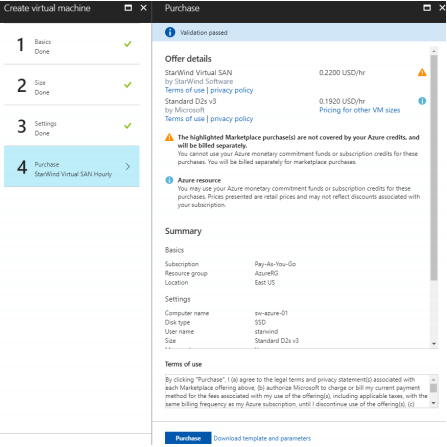Click the Offer details heading
447x447 pixels.
pos(188,59)
